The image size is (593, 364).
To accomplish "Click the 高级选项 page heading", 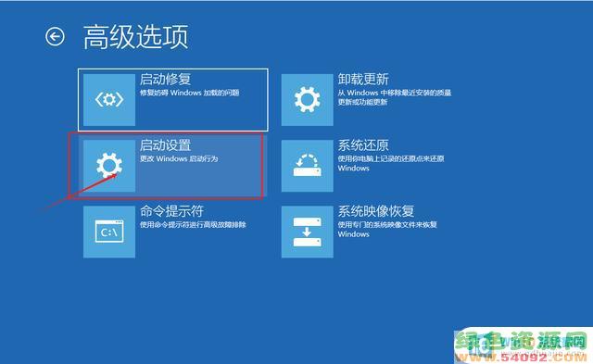I will 136,37.
